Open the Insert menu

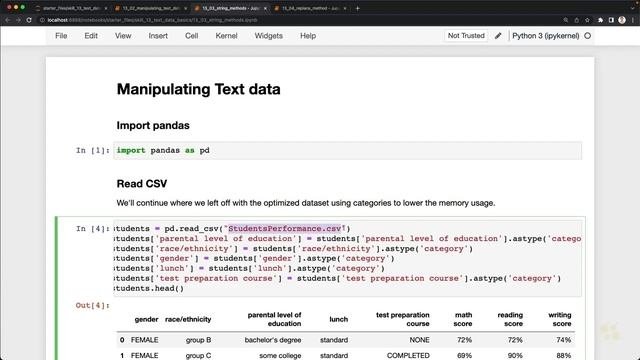click(x=158, y=36)
